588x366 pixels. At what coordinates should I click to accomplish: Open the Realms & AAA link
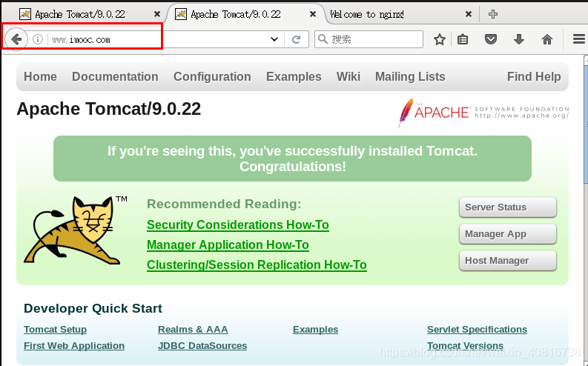[193, 329]
